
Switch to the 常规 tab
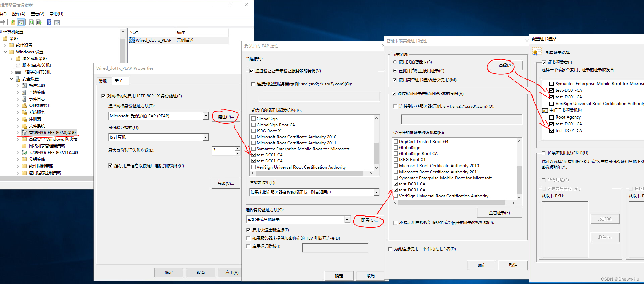pyautogui.click(x=103, y=81)
